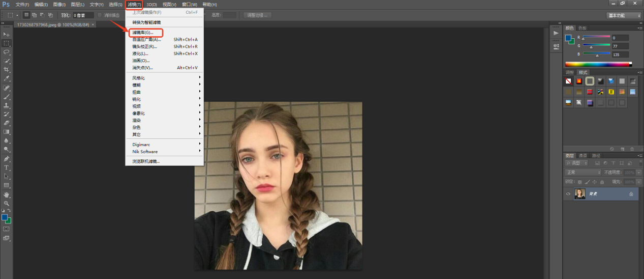Select the Pen tool

(7, 158)
